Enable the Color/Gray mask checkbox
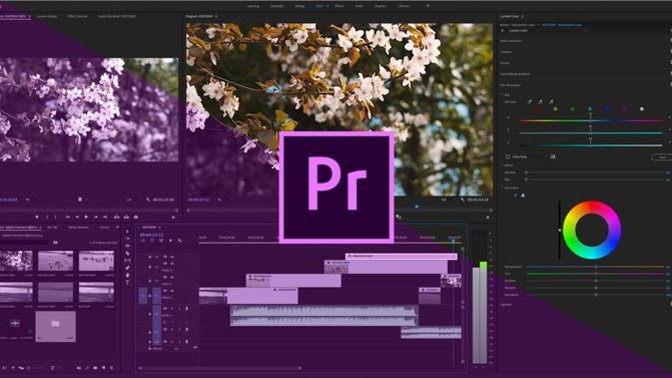This screenshot has height=378, width=672. coord(507,157)
